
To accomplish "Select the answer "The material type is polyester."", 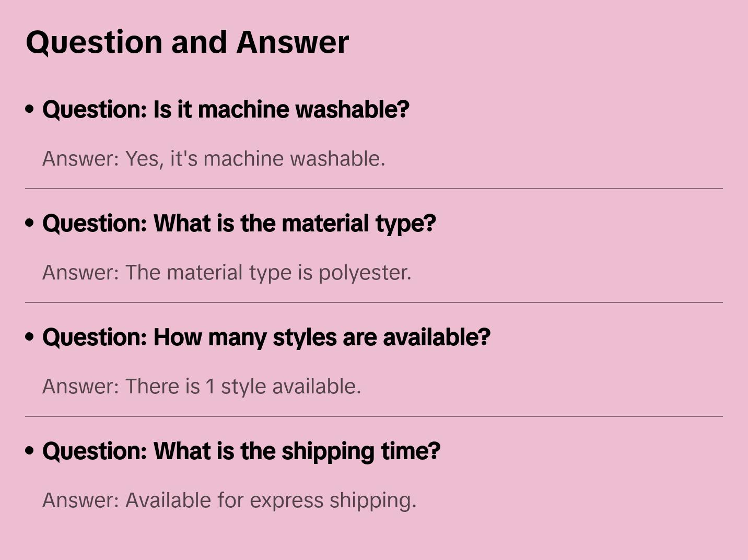I will 227,273.
